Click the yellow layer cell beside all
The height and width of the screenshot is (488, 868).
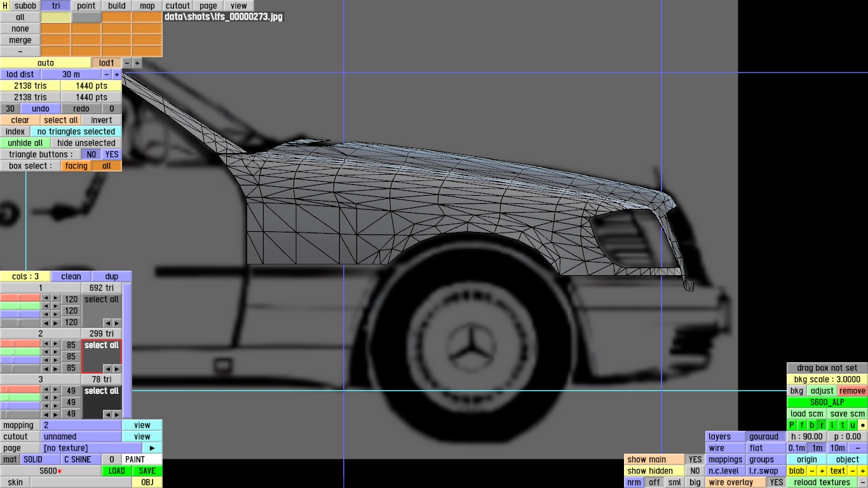coord(56,17)
